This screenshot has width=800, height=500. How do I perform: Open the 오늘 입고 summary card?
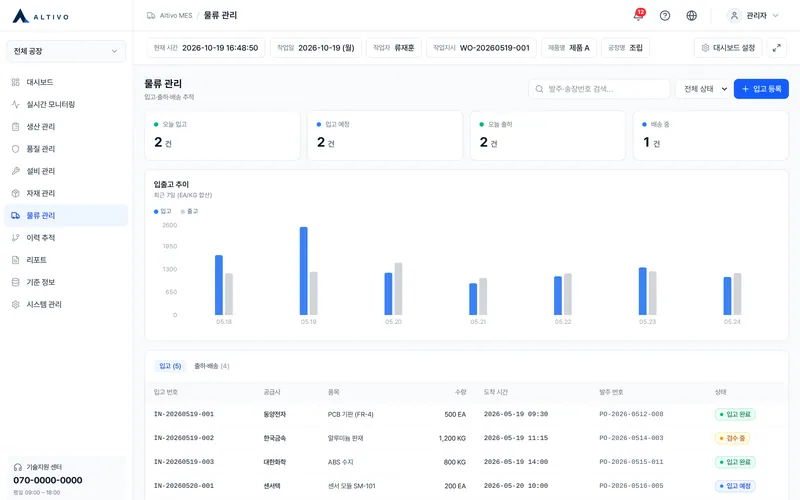(x=222, y=136)
